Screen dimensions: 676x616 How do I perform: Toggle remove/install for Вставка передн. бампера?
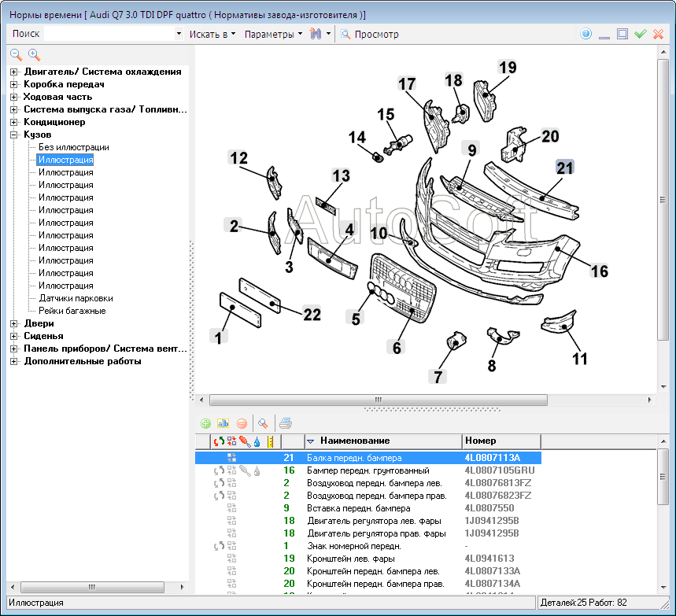click(232, 508)
